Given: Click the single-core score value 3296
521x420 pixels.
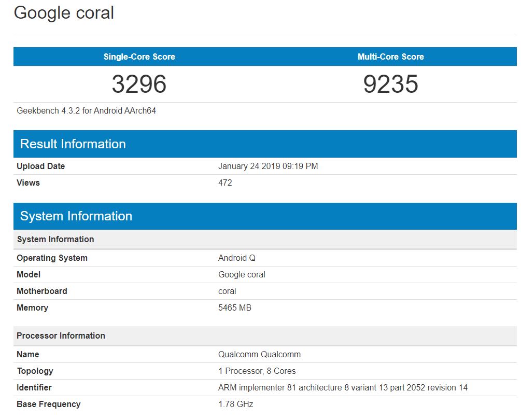Looking at the screenshot, I should (x=139, y=83).
